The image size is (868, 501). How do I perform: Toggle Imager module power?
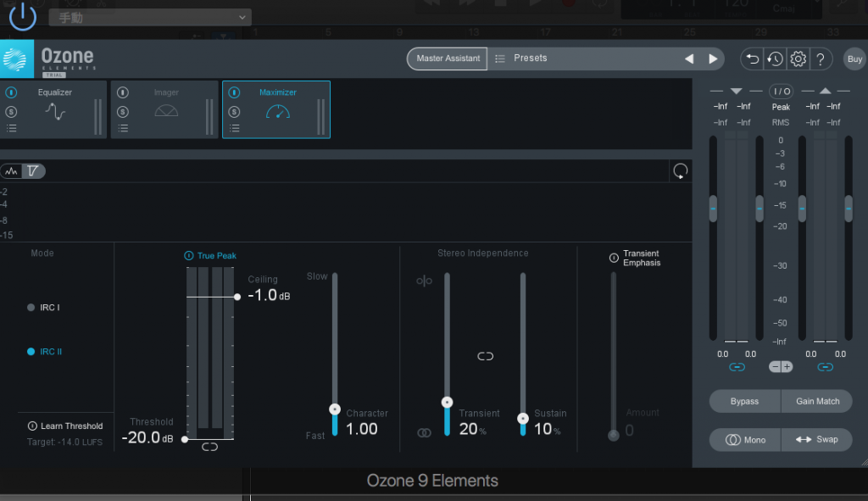pyautogui.click(x=123, y=92)
